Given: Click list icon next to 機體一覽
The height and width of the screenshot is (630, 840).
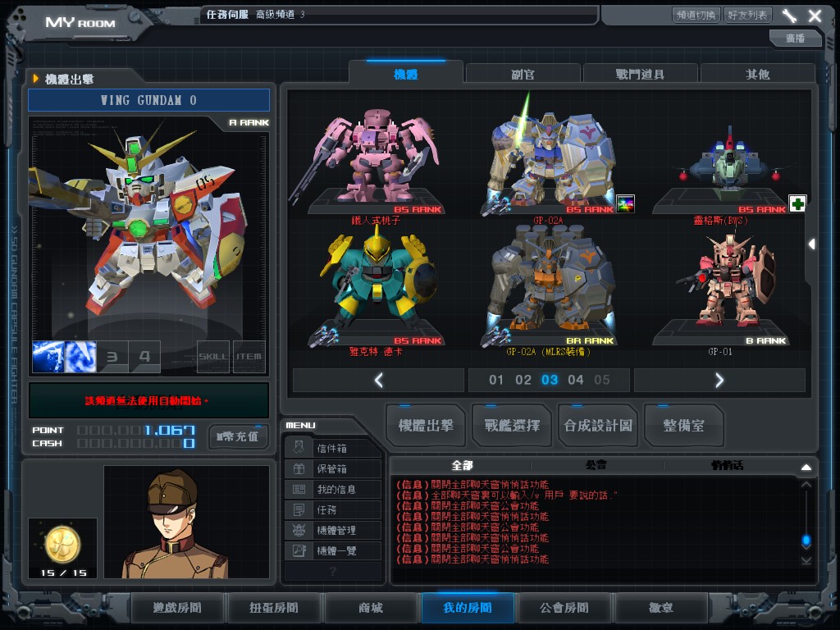Looking at the screenshot, I should 299,550.
